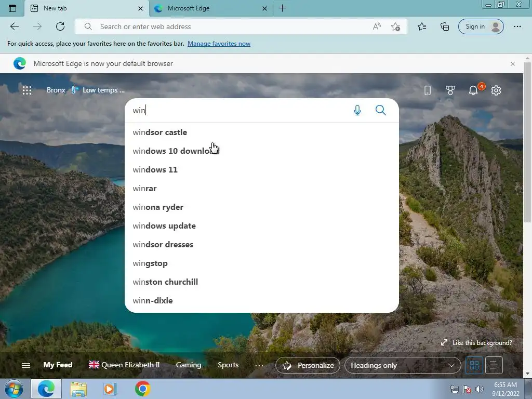Dismiss the default browser notification

[513, 64]
